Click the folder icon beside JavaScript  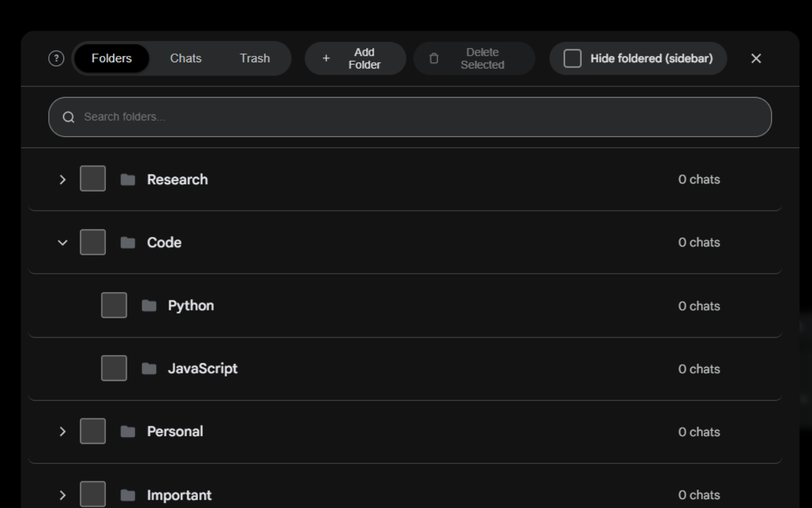point(150,368)
